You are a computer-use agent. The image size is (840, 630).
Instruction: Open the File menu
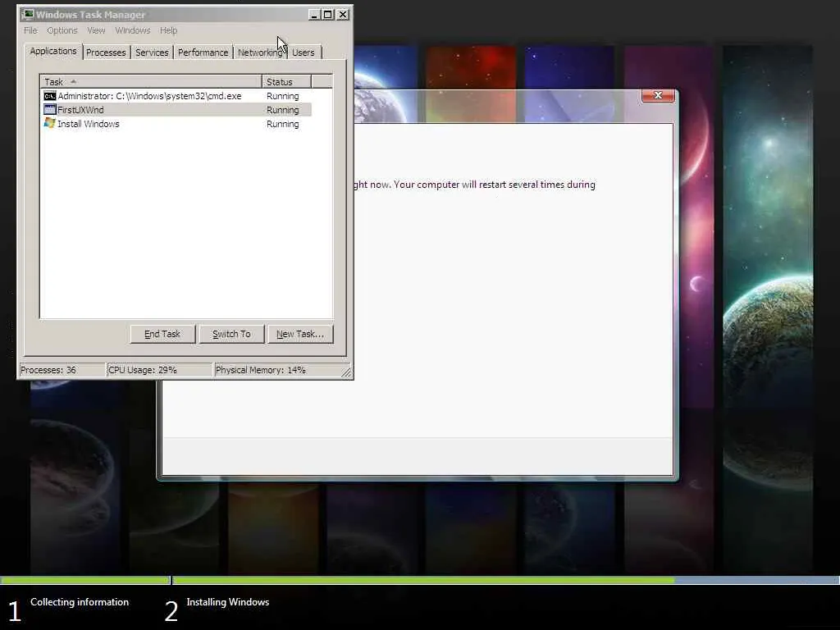(x=30, y=30)
